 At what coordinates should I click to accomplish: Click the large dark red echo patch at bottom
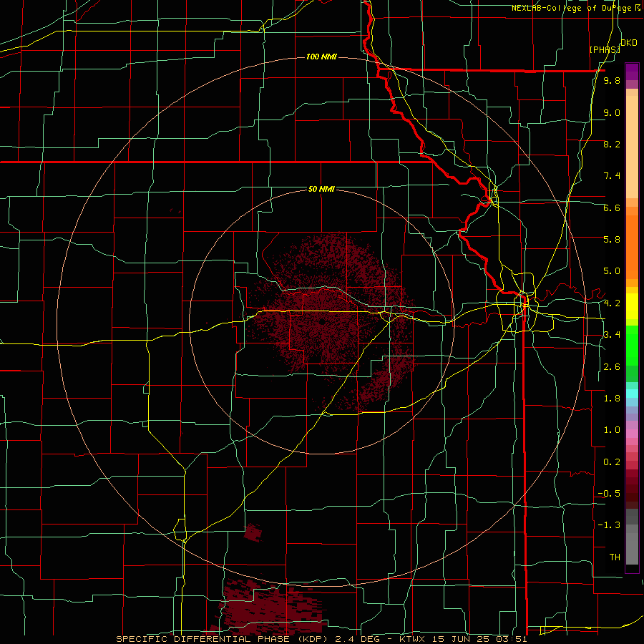coord(271,606)
